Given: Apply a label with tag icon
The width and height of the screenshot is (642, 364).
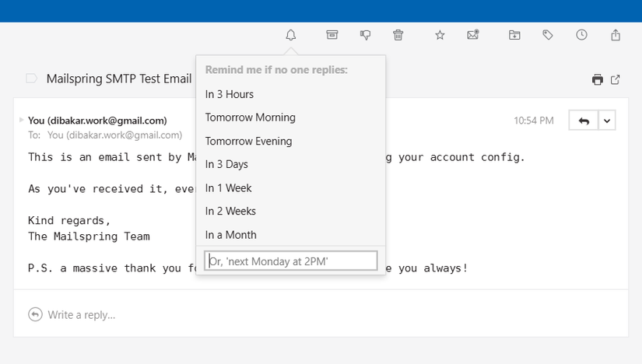Looking at the screenshot, I should pyautogui.click(x=548, y=35).
